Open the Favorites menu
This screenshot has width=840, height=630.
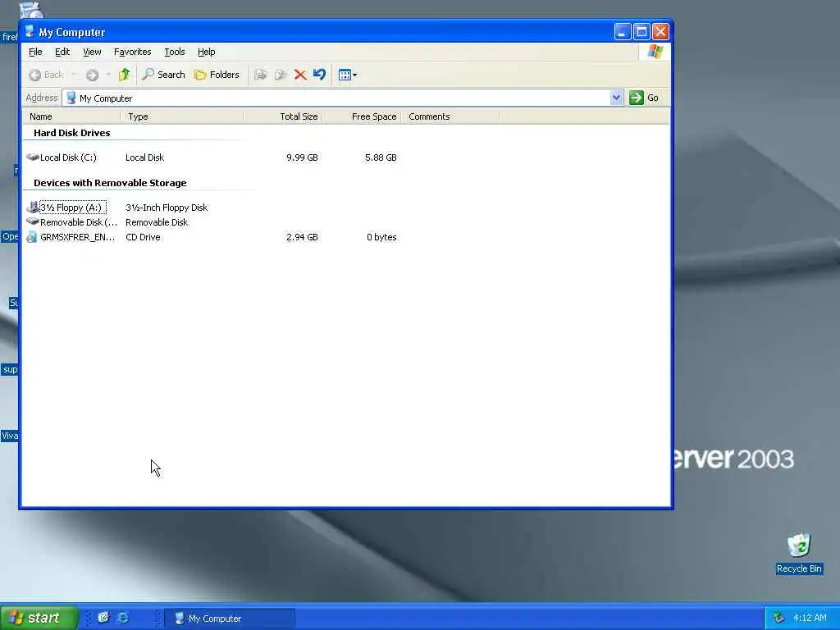tap(132, 52)
